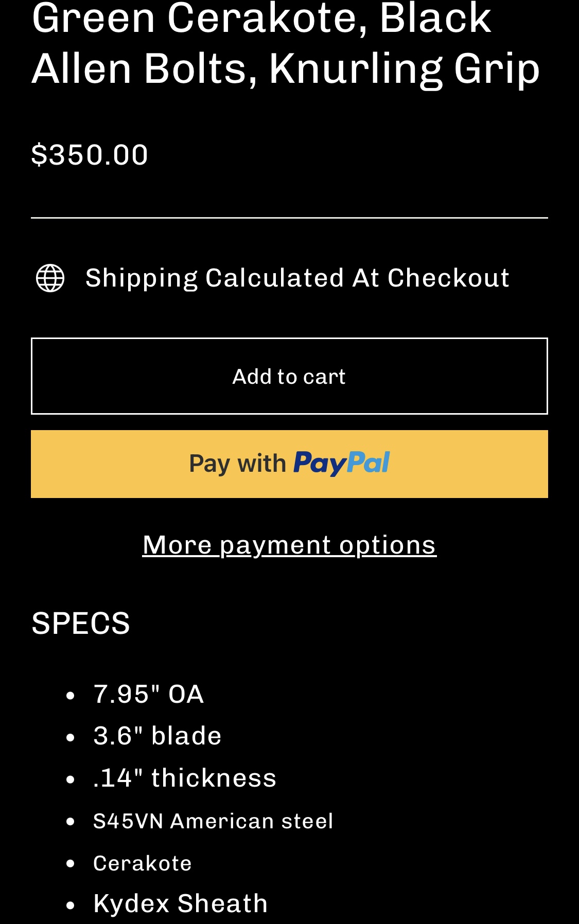Click the Green Cerakote, Black title line
Viewport: 579px width, 924px height.
pyautogui.click(x=261, y=18)
